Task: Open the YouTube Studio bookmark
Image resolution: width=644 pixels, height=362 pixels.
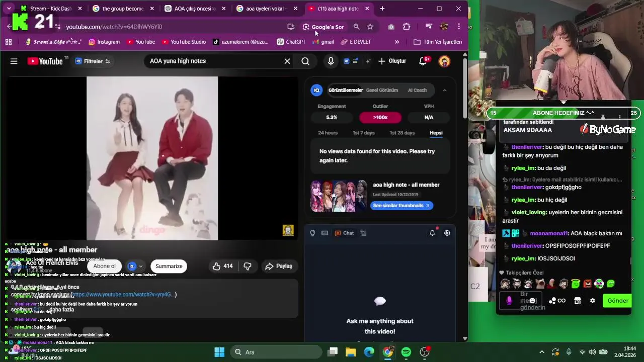Action: pyautogui.click(x=183, y=42)
